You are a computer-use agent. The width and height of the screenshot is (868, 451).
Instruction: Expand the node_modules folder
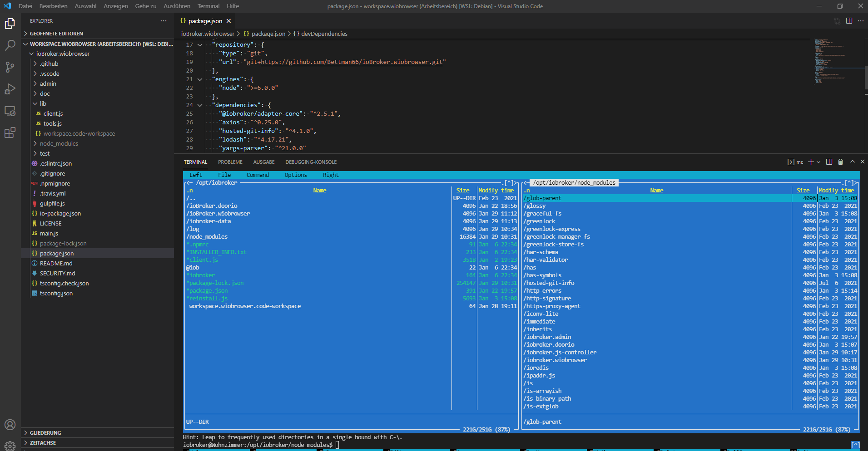point(98,143)
